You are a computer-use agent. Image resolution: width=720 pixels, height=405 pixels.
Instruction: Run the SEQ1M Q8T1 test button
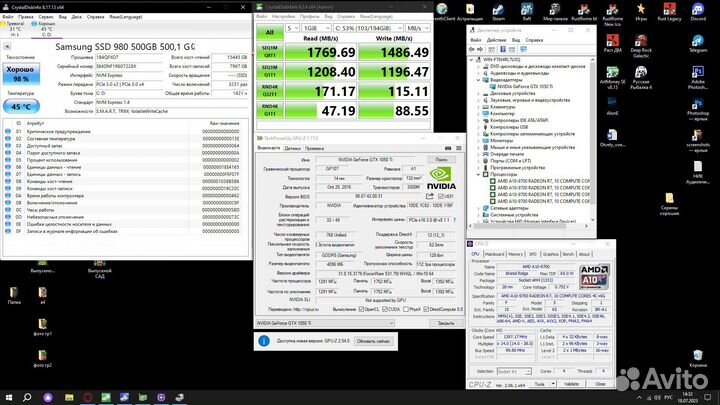click(270, 52)
